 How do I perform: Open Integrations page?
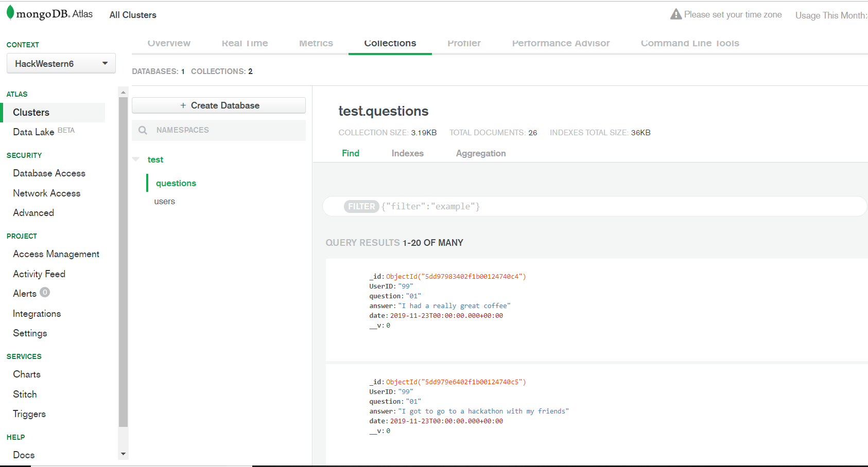tap(37, 314)
